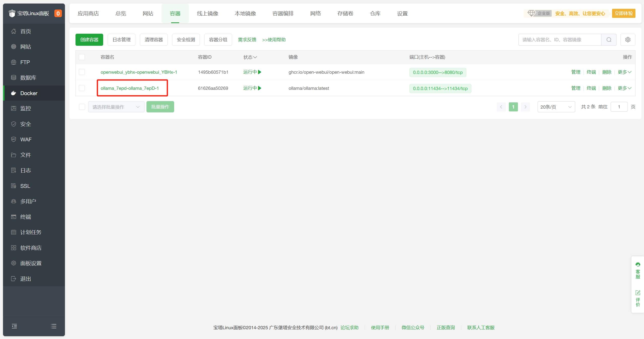Screen dimensions: 644x339
Task: Open 客服 customer service widget
Action: coord(638,271)
